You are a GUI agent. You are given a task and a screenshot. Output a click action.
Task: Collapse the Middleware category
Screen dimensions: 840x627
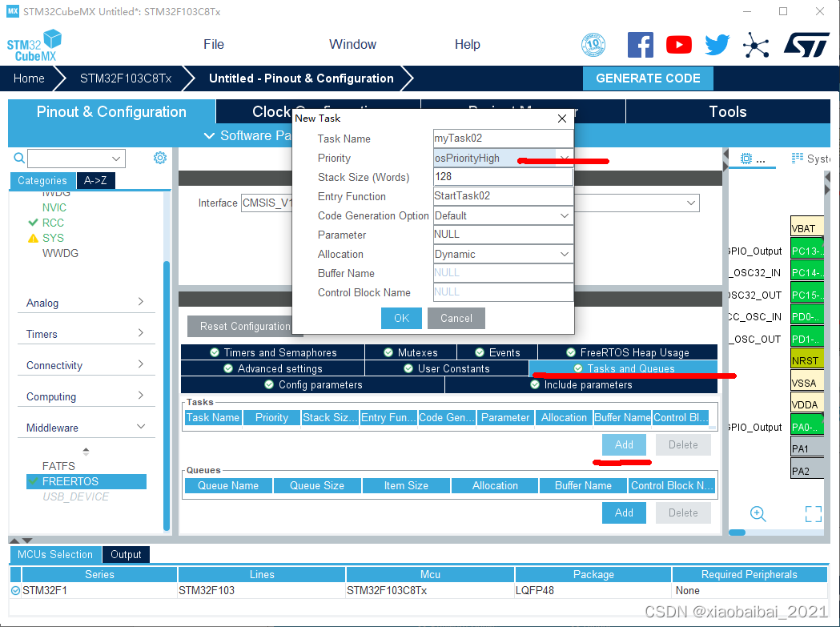[86, 427]
